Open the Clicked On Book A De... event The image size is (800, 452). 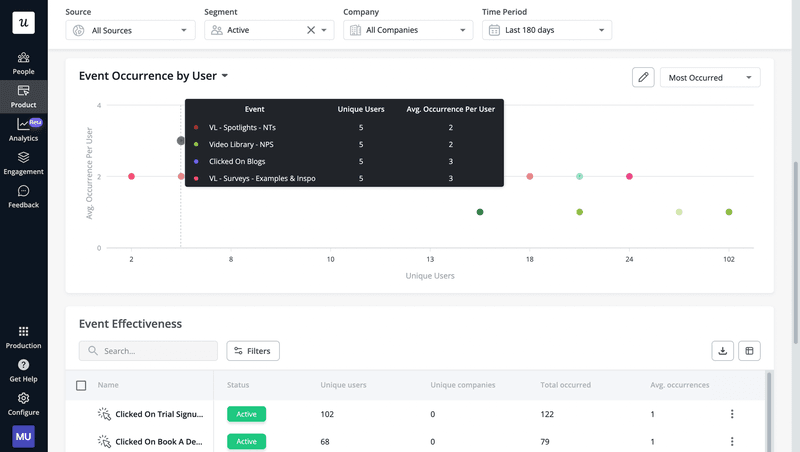pos(159,441)
